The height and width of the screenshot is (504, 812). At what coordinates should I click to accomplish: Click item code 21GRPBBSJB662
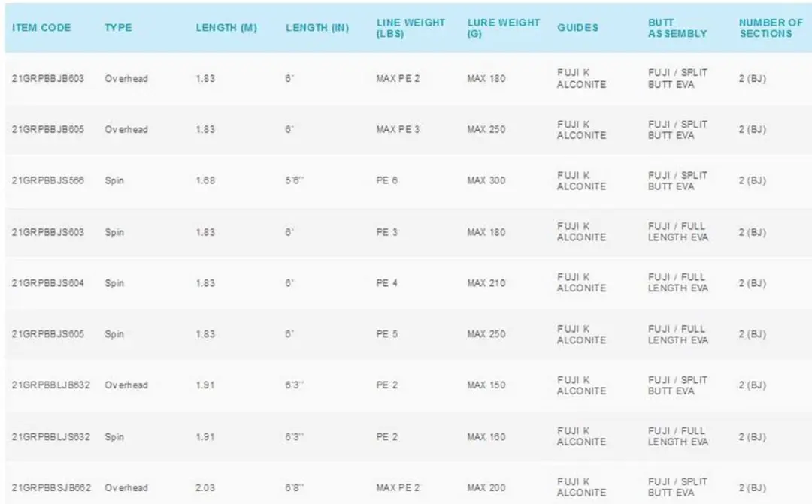coord(51,487)
